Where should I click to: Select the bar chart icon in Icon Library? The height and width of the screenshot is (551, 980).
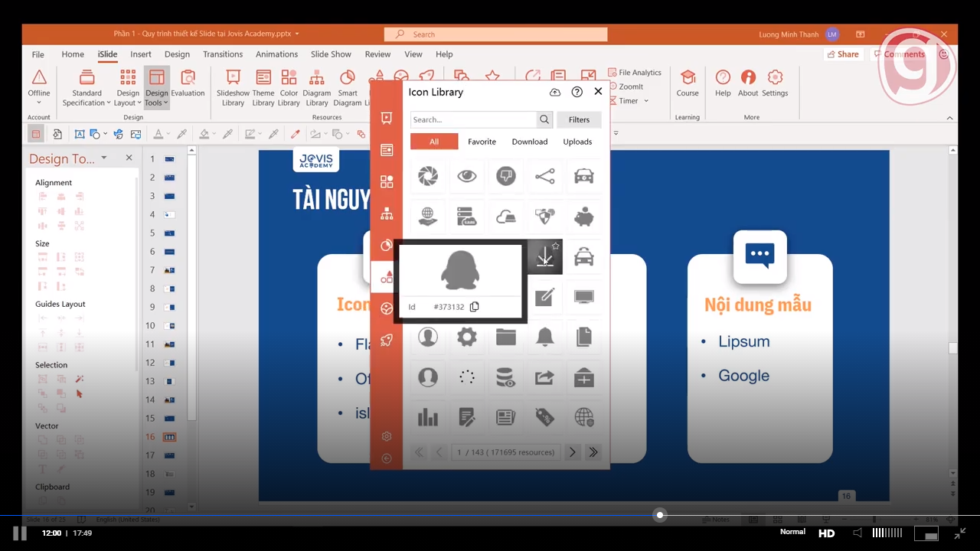click(427, 417)
